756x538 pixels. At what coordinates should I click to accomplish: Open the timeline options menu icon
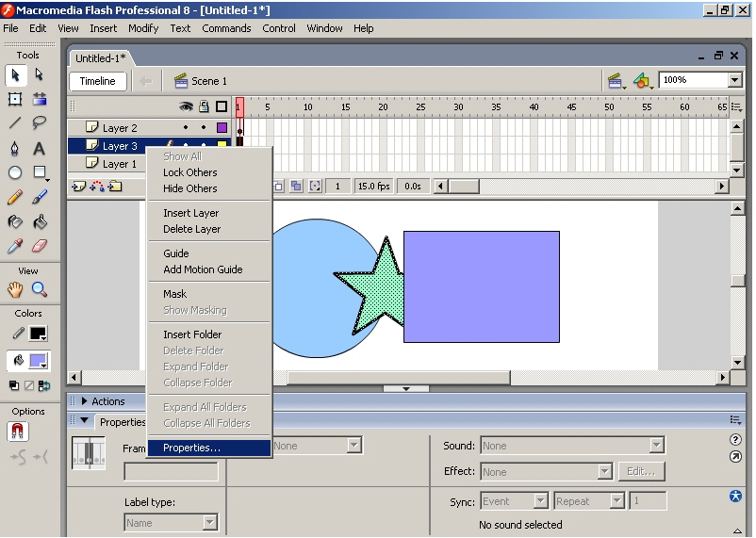point(736,107)
